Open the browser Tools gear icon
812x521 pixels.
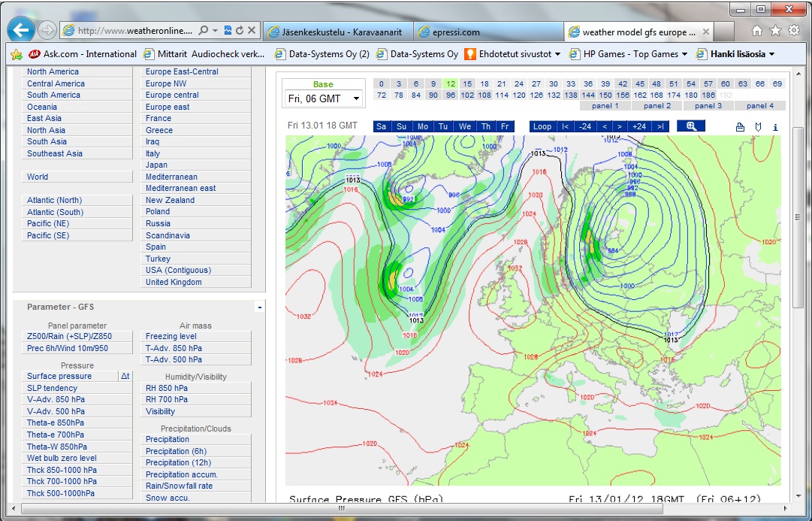794,31
